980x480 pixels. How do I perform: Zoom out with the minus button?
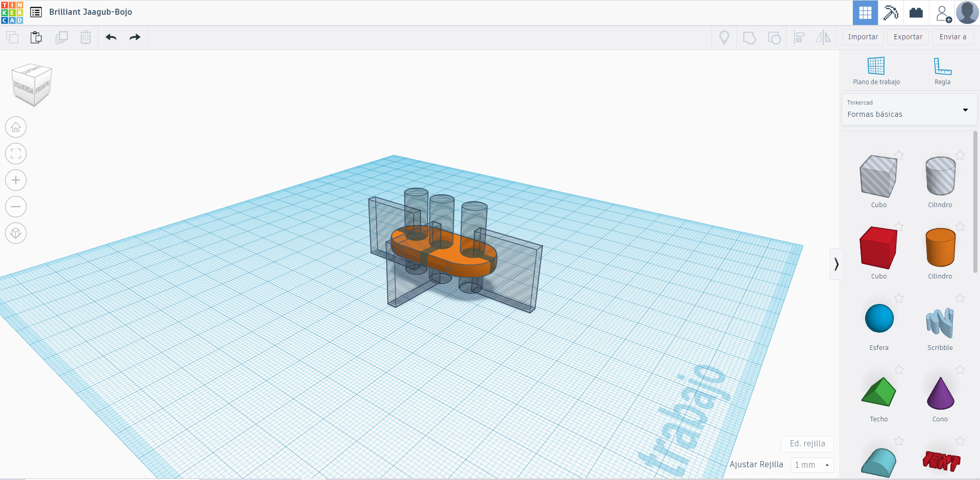point(16,207)
